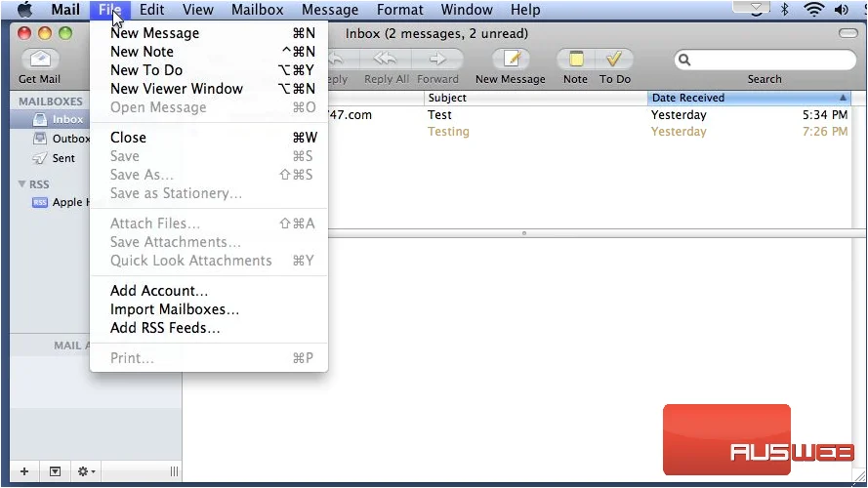868x488 pixels.
Task: Click the split pane divider handle dot
Action: pyautogui.click(x=523, y=233)
